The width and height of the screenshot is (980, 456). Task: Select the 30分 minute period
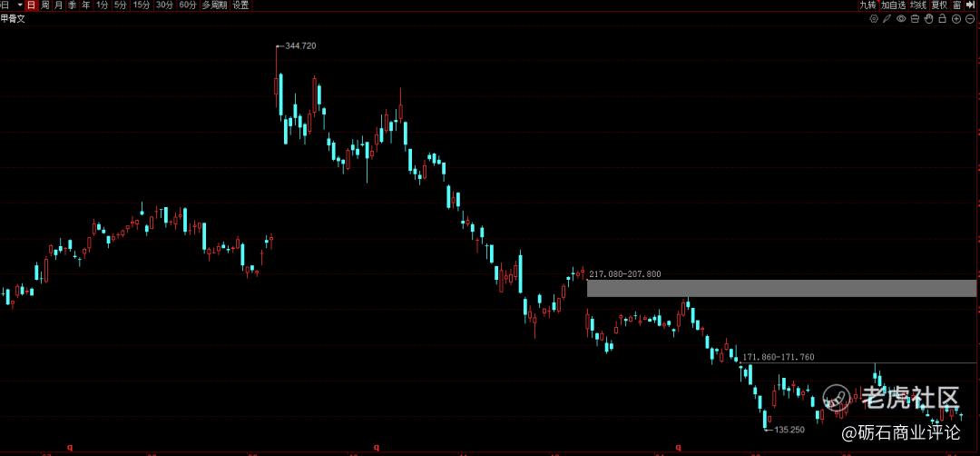[165, 5]
